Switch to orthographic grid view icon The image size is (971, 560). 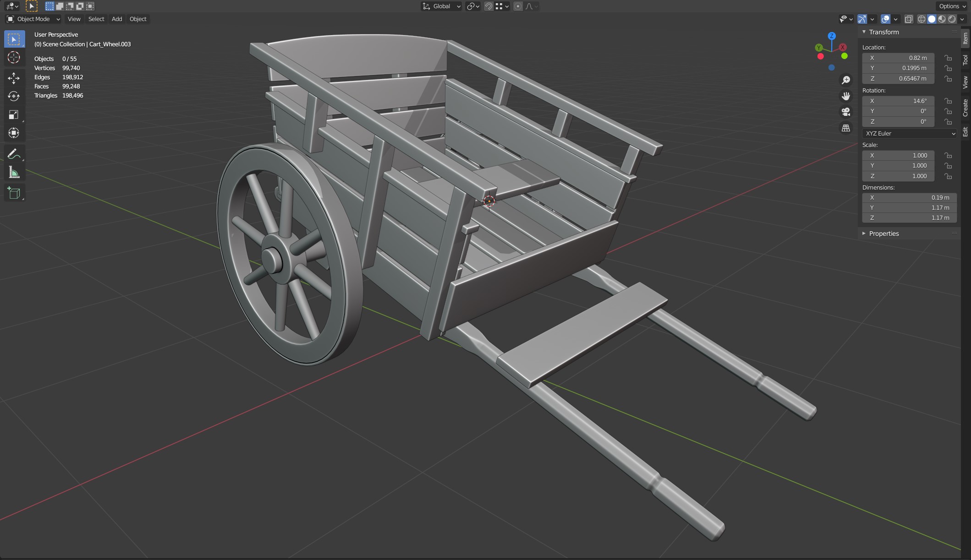click(x=845, y=128)
